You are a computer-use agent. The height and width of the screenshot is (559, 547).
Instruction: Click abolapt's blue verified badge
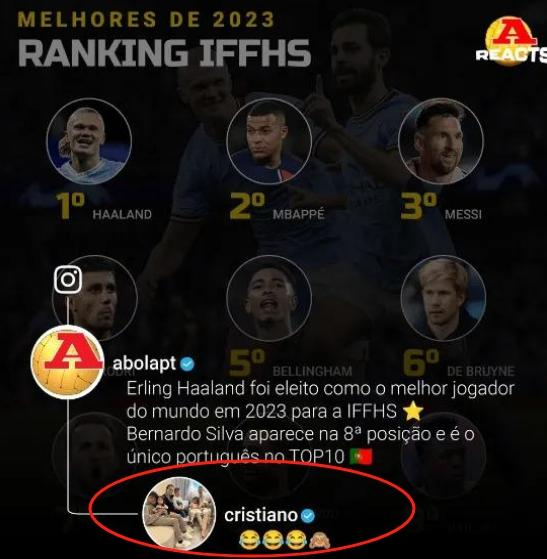187,364
